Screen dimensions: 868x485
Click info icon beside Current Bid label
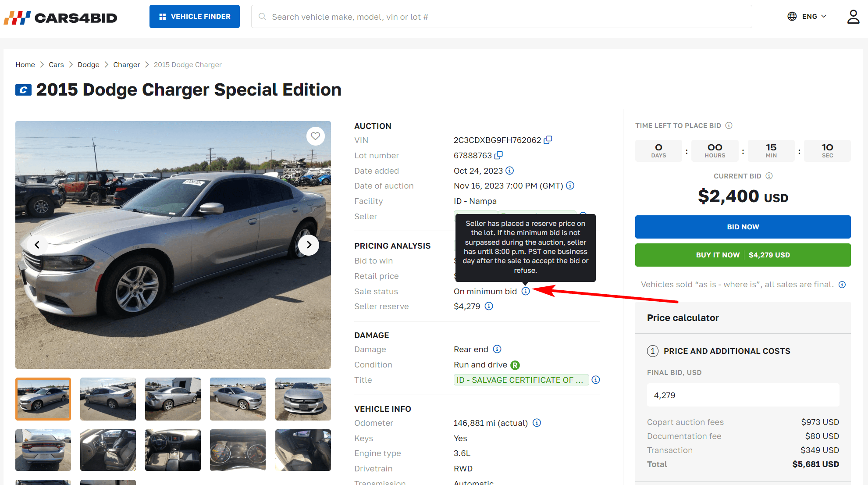(x=769, y=176)
